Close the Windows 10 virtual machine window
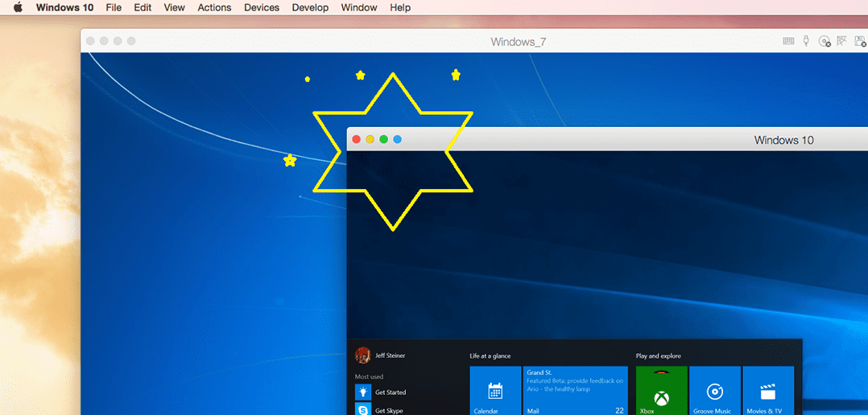 [x=357, y=139]
